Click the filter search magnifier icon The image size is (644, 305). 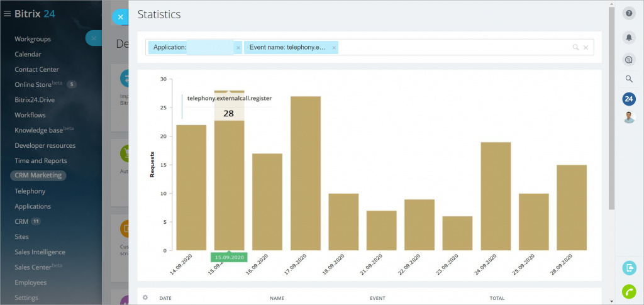click(x=576, y=48)
